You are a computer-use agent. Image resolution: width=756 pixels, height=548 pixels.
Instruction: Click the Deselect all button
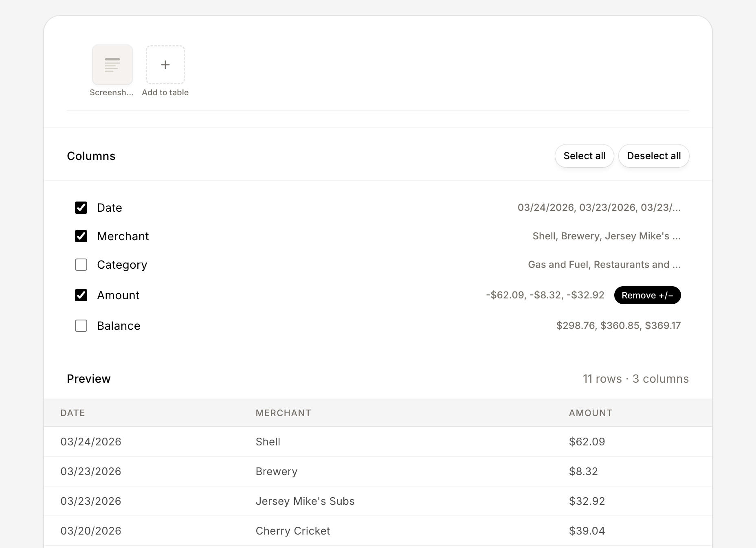click(x=654, y=156)
